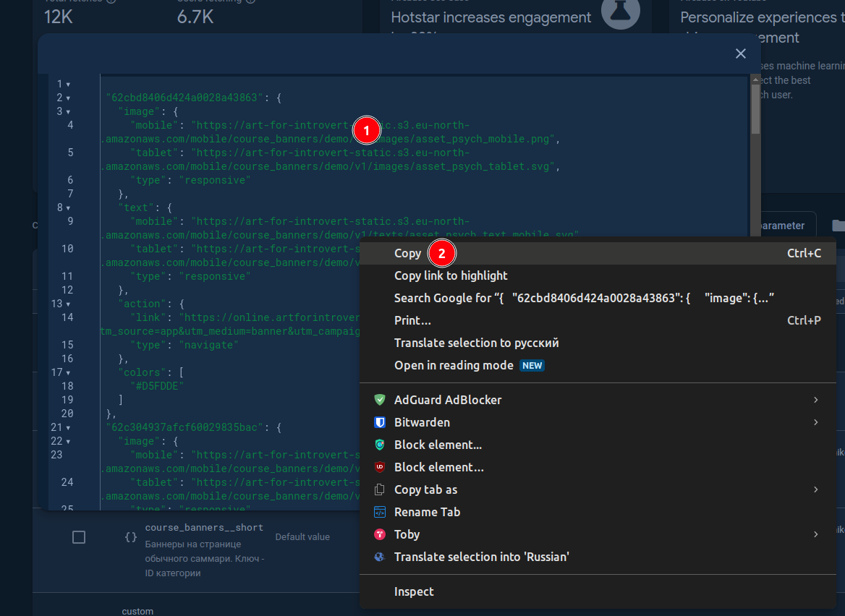Screen dimensions: 845x616
Task: Click the Bitwarden shield icon in menu
Action: click(379, 422)
